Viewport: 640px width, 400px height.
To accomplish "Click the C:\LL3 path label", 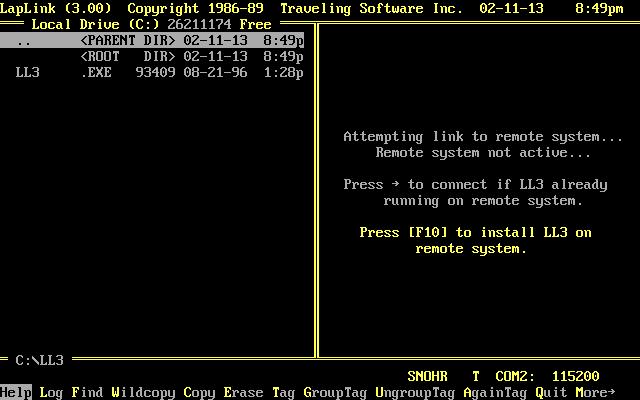I will [40, 360].
